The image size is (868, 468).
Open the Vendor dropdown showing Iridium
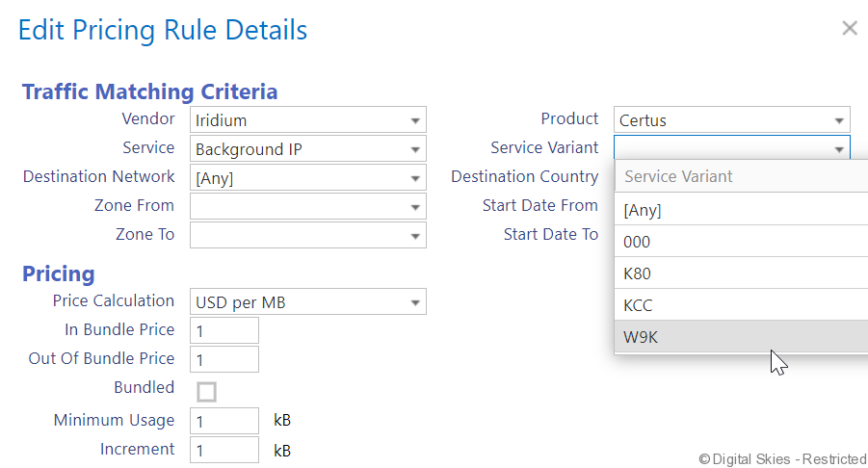tap(307, 120)
